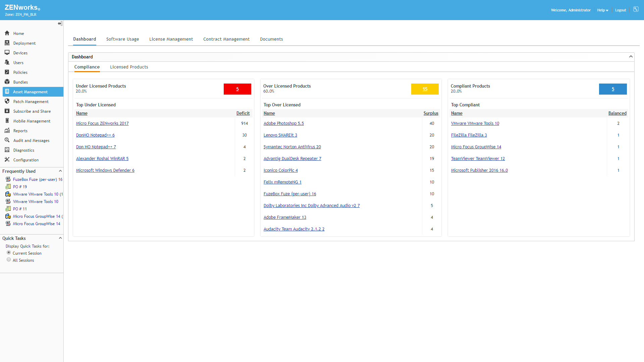
Task: Open Symantec Norton AntiVirus 20 link
Action: 292,147
